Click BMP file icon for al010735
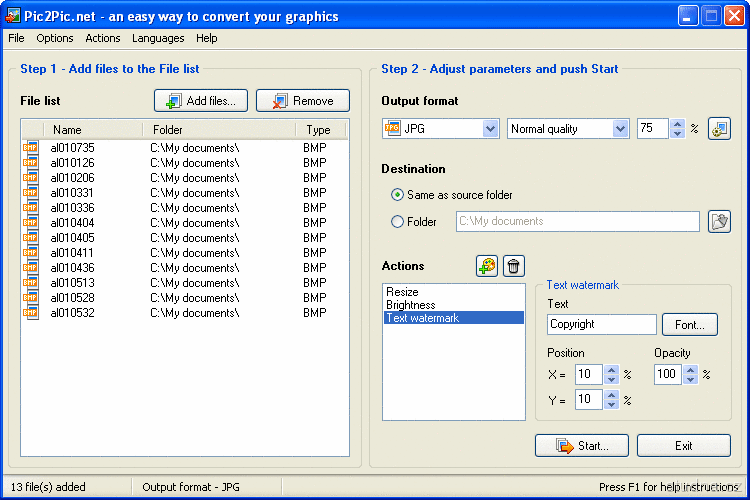The height and width of the screenshot is (500, 750). [x=31, y=148]
